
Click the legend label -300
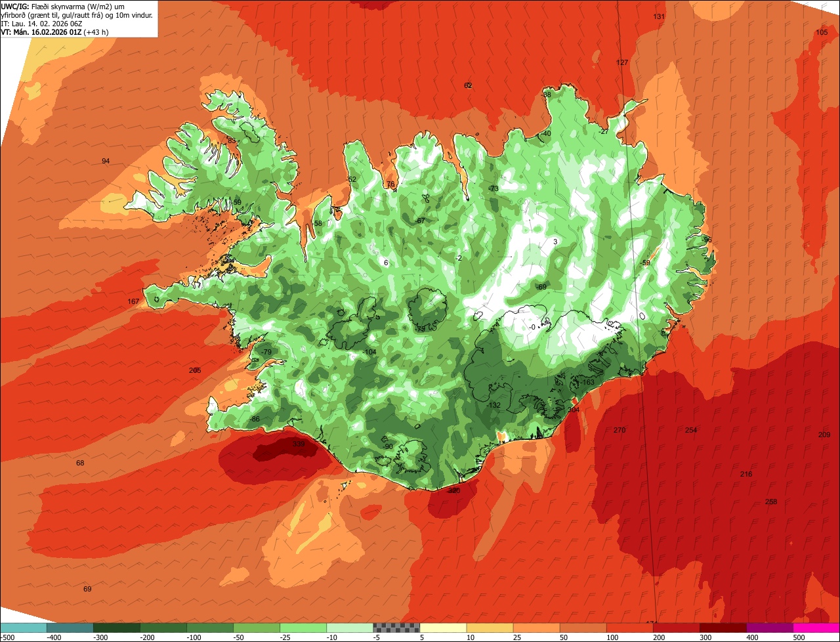pyautogui.click(x=100, y=637)
